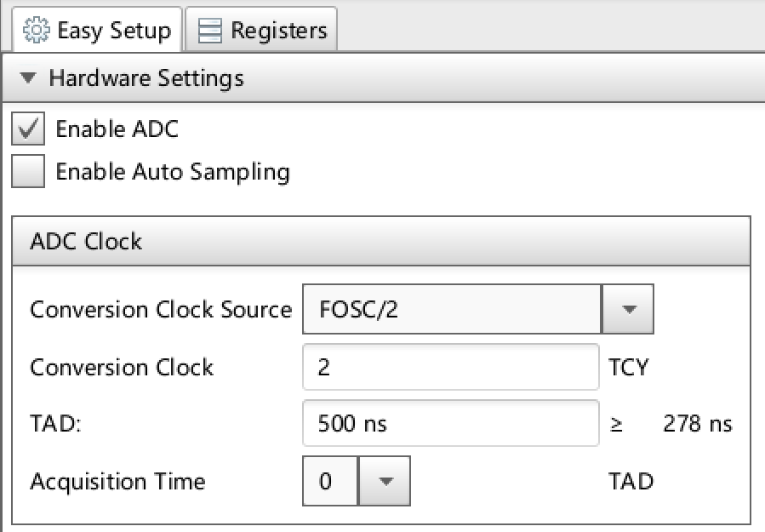
Task: Click the Acquisition Time value 0
Action: coord(330,481)
